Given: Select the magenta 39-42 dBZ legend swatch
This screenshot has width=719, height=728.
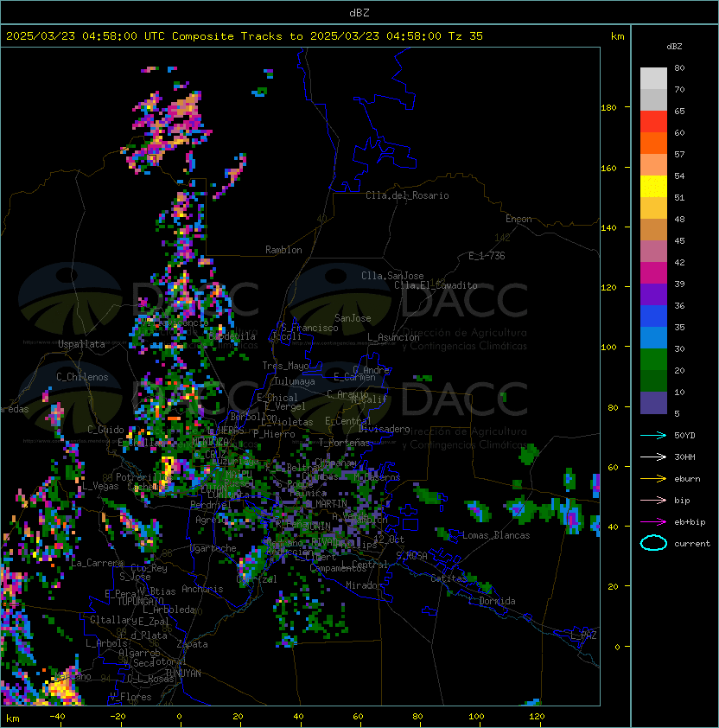Looking at the screenshot, I should [653, 273].
